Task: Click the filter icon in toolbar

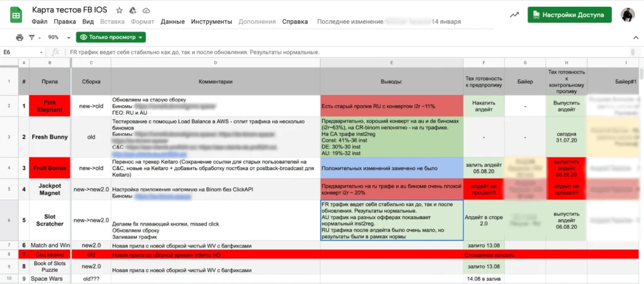Action: click(x=31, y=37)
